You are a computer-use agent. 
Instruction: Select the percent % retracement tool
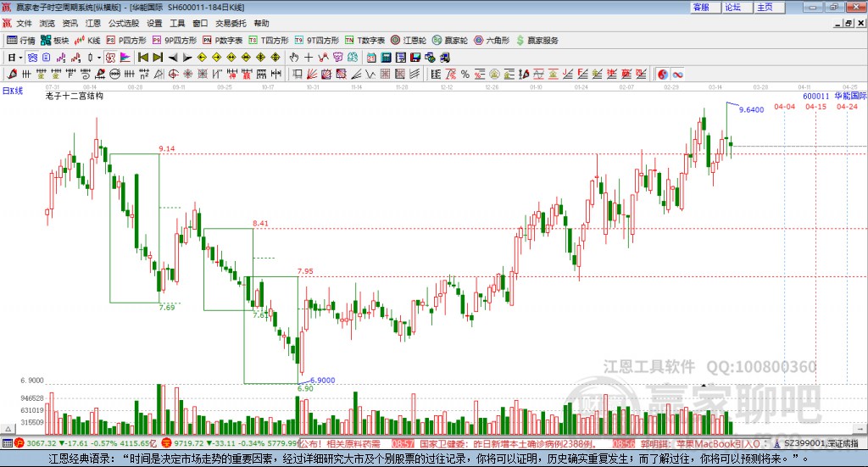click(x=465, y=74)
